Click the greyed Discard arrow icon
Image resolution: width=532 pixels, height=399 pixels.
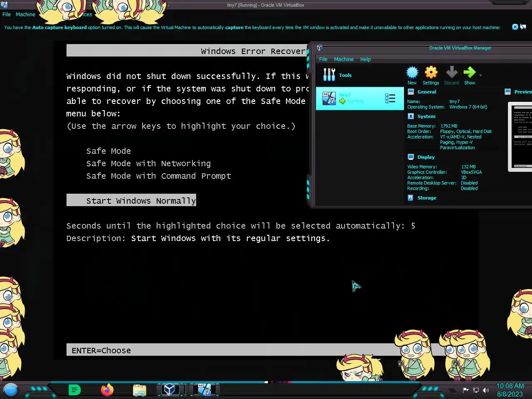452,73
